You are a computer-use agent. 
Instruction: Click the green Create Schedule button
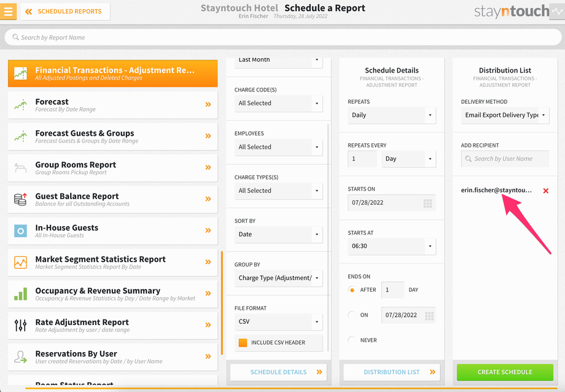505,372
